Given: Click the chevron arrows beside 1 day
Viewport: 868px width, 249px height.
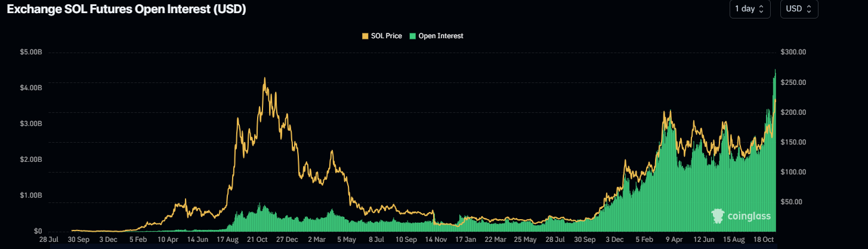Looking at the screenshot, I should (761, 9).
